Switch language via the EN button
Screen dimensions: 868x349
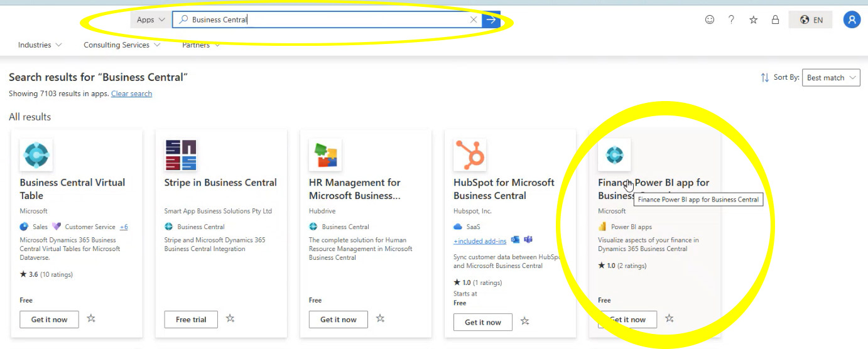click(x=811, y=19)
